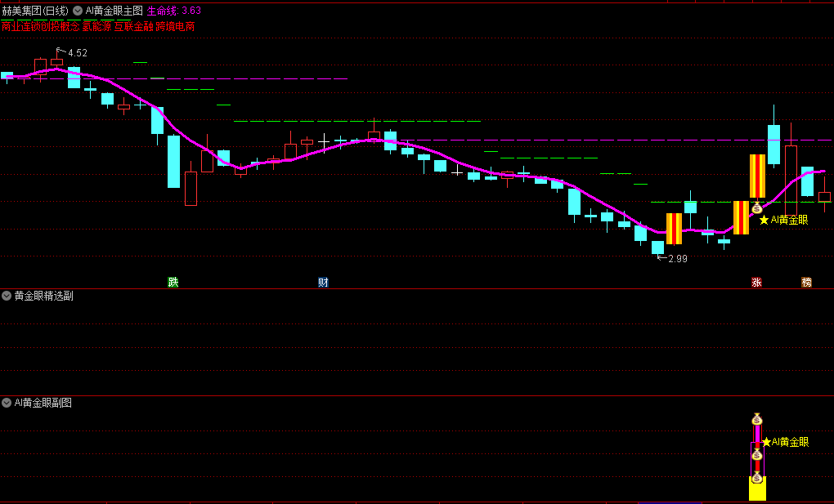This screenshot has height=504, width=834.
Task: Click the AI黄金眼 label on main chart
Action: click(x=789, y=220)
